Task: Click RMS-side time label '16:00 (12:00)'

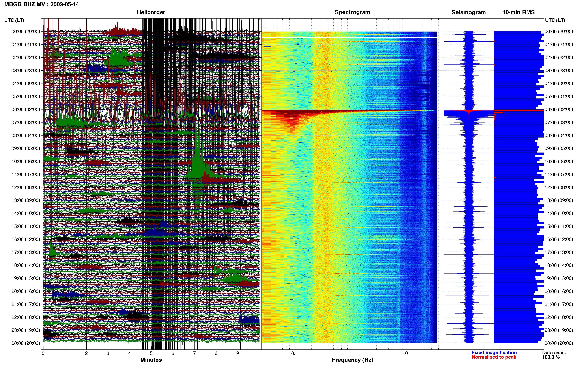Action: tap(559, 239)
